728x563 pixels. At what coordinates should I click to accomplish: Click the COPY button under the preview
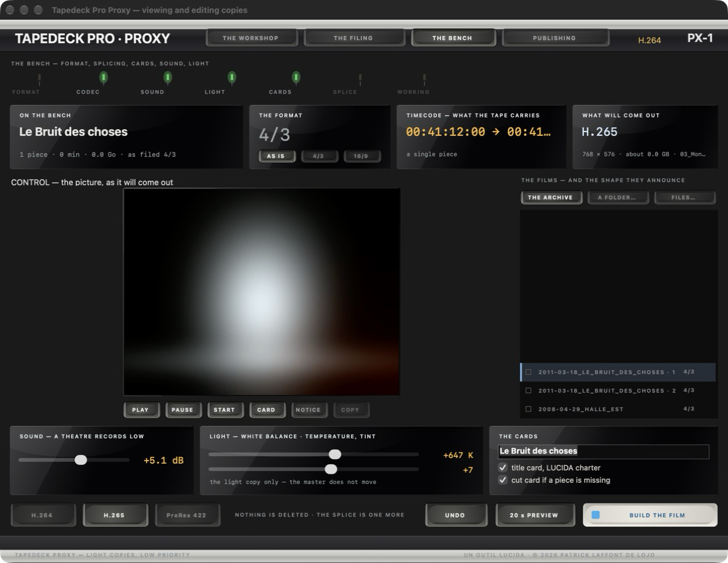[350, 410]
